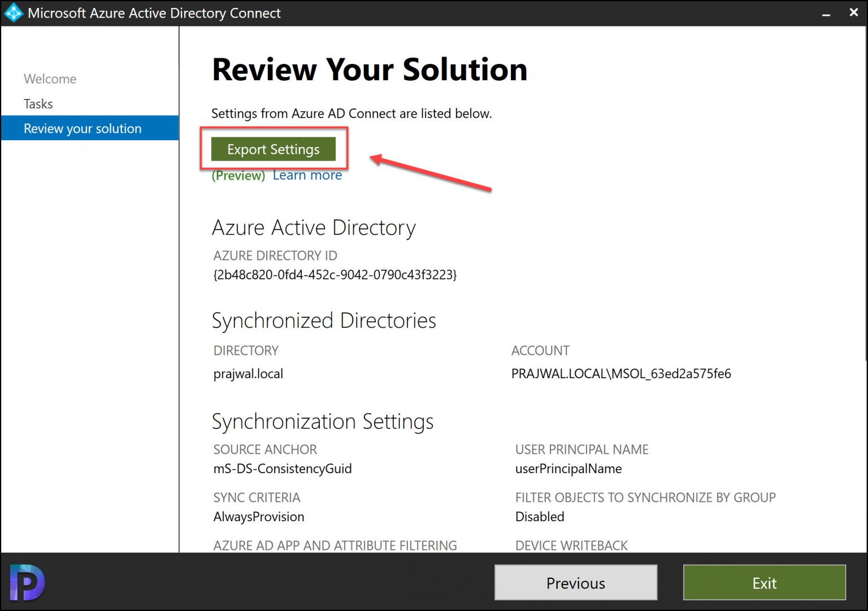Click the purple P logo in footer
The height and width of the screenshot is (611, 868).
tap(27, 583)
